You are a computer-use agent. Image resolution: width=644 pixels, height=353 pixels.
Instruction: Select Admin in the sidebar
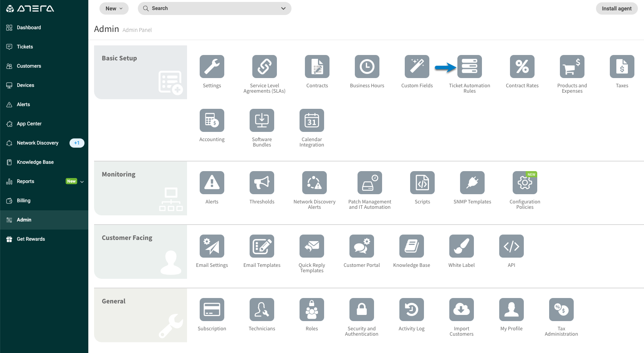[44, 220]
